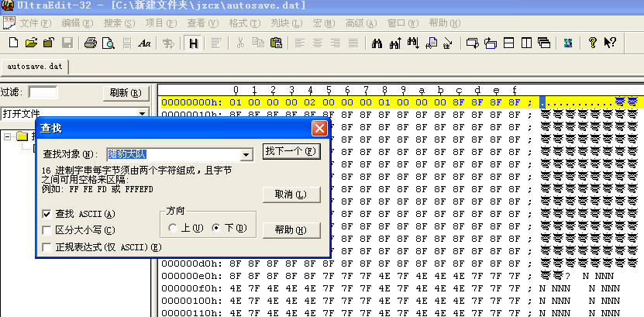The height and width of the screenshot is (317, 644).
Task: Find previous with binoculars up-arrow icon
Action: point(394,43)
